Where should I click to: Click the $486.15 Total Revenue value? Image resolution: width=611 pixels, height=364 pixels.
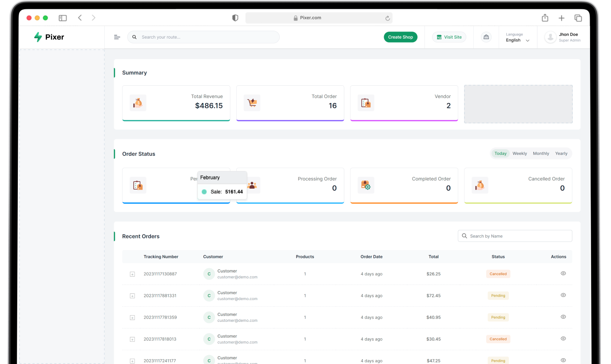209,106
